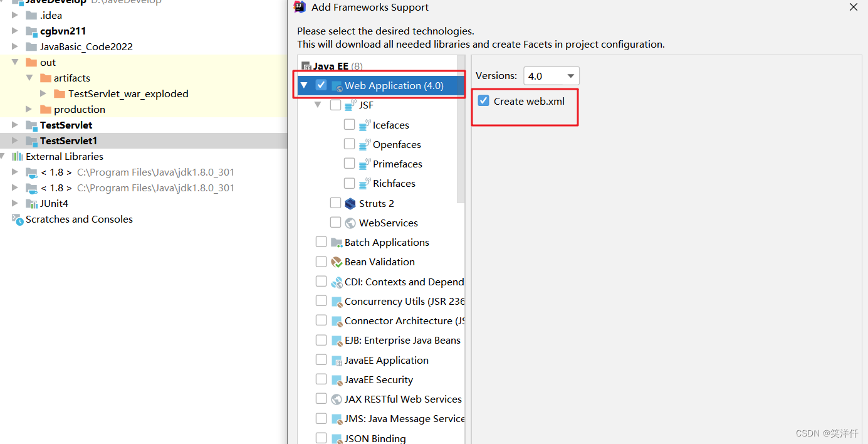Click the Java EE group header

pyautogui.click(x=332, y=66)
